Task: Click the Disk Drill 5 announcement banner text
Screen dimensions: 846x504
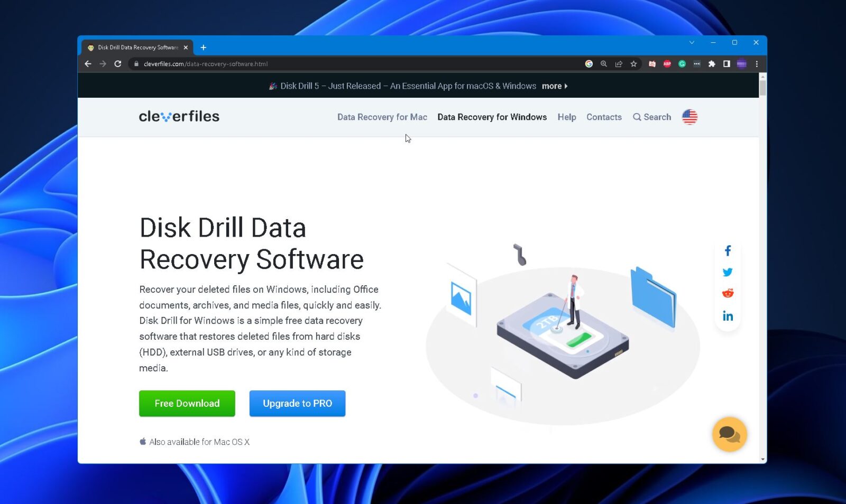Action: [x=408, y=86]
